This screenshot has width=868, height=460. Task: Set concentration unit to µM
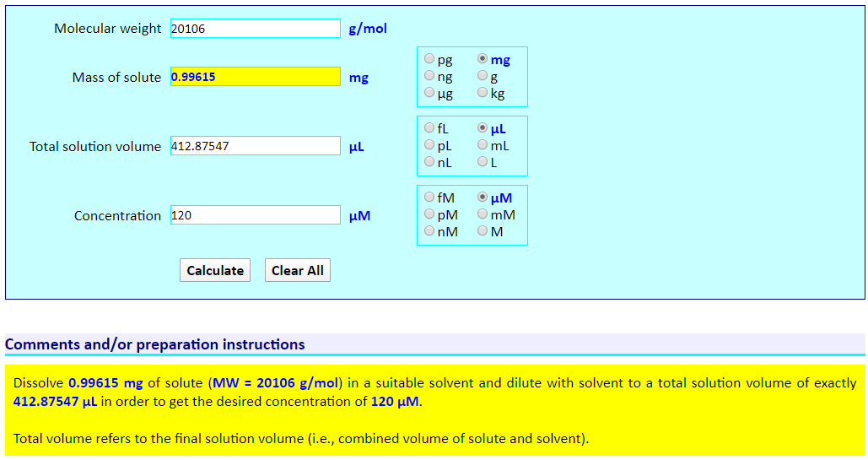tap(483, 197)
